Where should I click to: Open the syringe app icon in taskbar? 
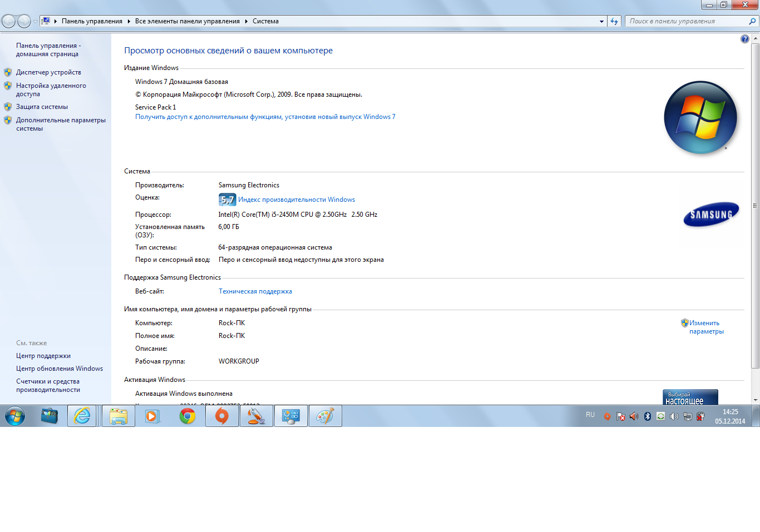point(256,416)
